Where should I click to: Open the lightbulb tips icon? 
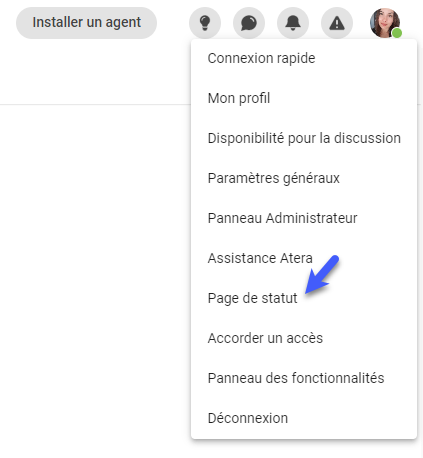click(x=205, y=23)
